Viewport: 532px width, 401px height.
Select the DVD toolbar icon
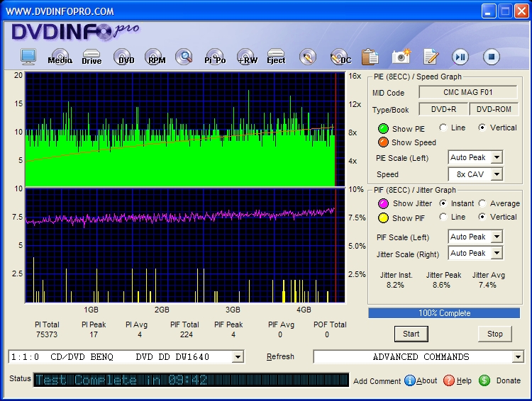[x=124, y=57]
